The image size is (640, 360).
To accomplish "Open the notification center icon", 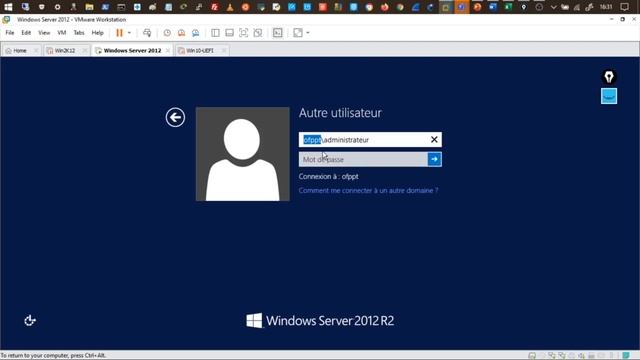I will pyautogui.click(x=624, y=7).
